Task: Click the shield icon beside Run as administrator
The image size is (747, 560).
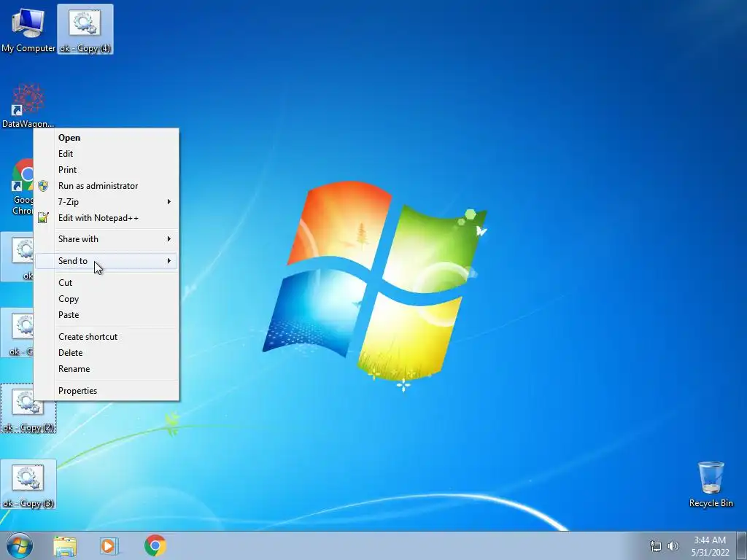Action: [43, 186]
